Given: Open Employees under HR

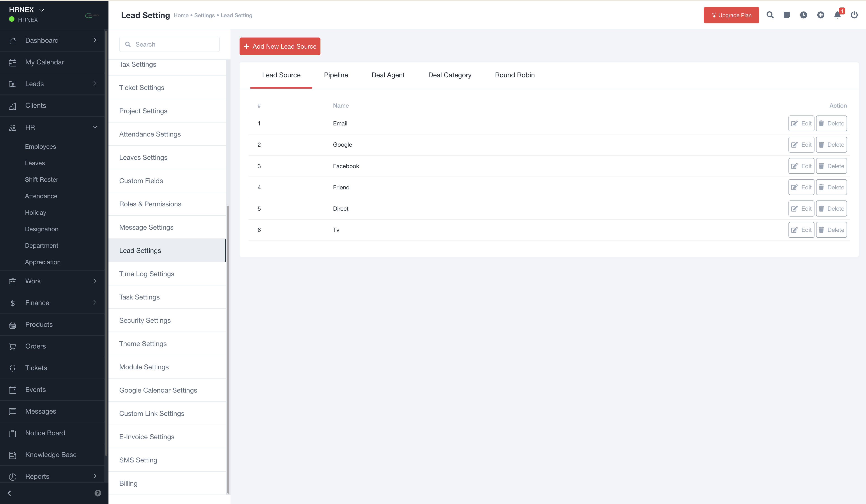Looking at the screenshot, I should pyautogui.click(x=40, y=146).
